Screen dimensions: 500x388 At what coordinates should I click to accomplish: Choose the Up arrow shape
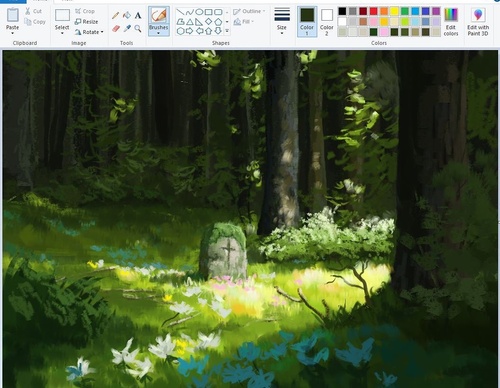208,31
